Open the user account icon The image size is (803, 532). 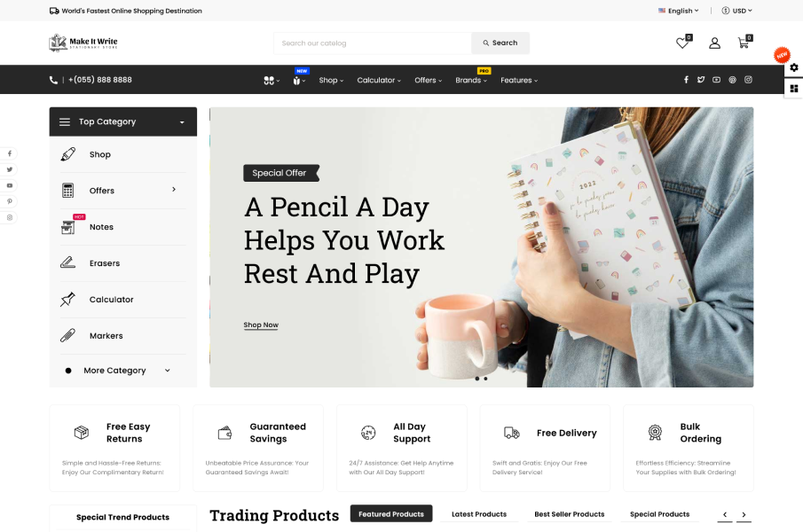714,43
